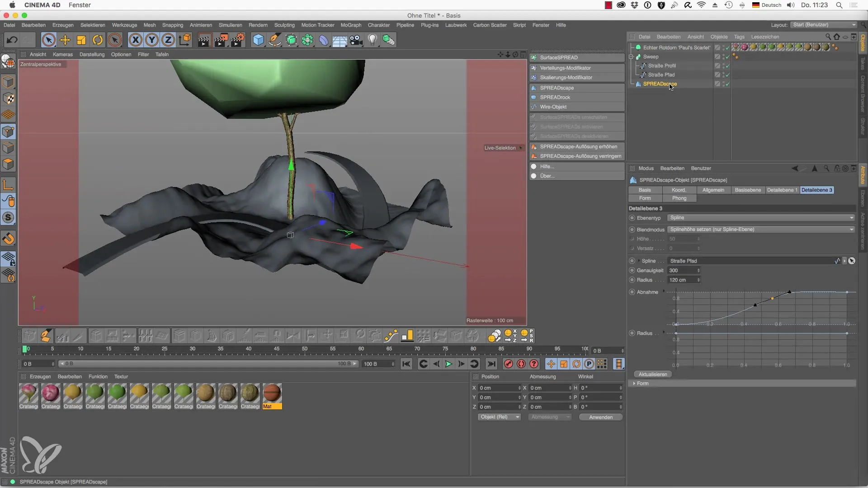Viewport: 868px width, 488px height.
Task: Open the Layout Start (Benutzer) dropdown
Action: (824, 25)
